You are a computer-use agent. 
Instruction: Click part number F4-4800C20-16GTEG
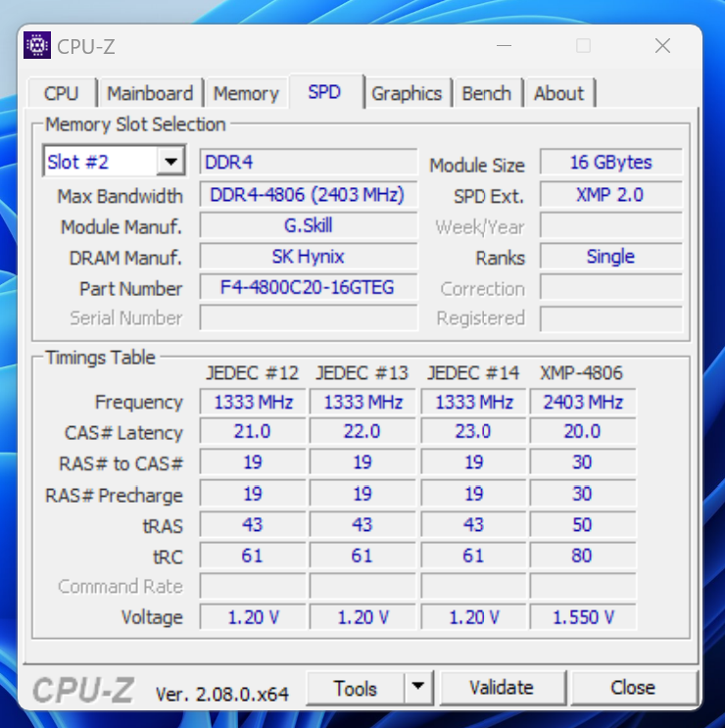309,287
